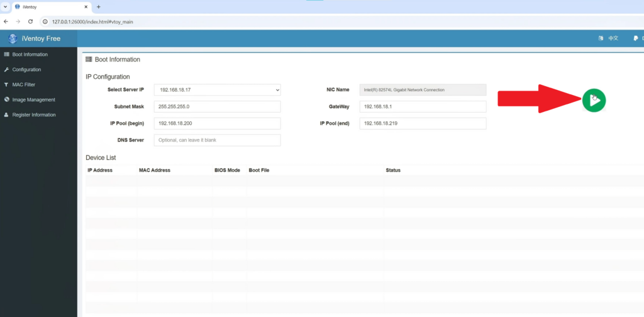Click the GateWay input field
Image resolution: width=644 pixels, height=317 pixels.
[x=423, y=107]
